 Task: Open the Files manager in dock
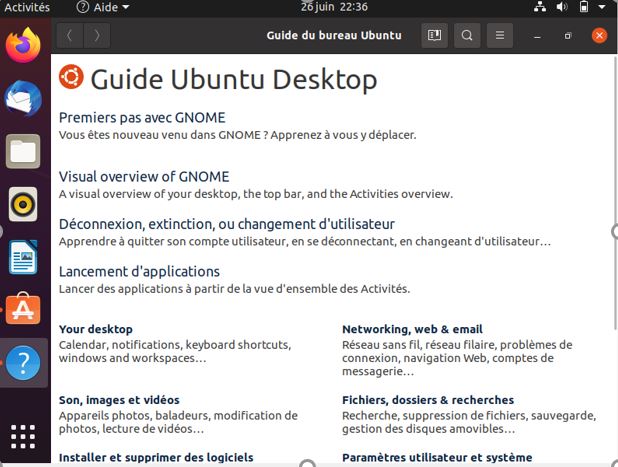tap(23, 152)
